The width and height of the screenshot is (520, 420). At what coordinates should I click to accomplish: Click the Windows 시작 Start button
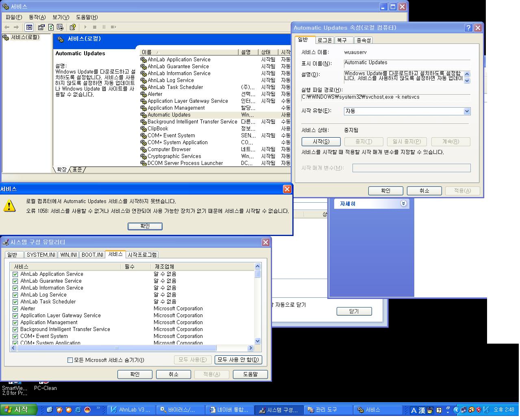[x=19, y=410]
